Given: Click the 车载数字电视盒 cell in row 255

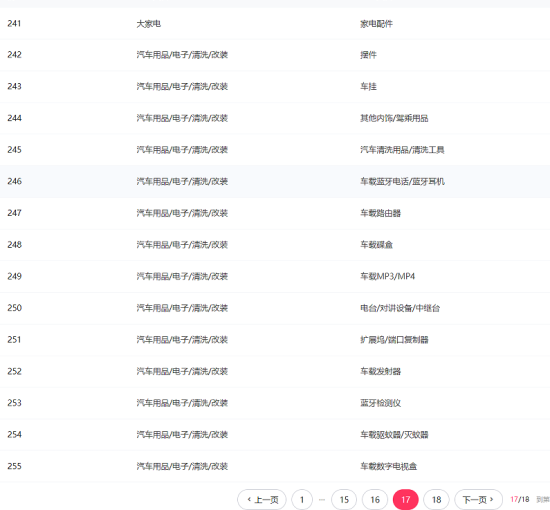Looking at the screenshot, I should tap(389, 466).
